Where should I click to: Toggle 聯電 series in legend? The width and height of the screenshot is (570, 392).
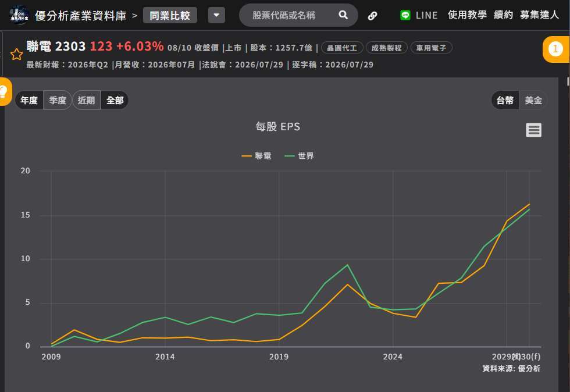tap(256, 156)
